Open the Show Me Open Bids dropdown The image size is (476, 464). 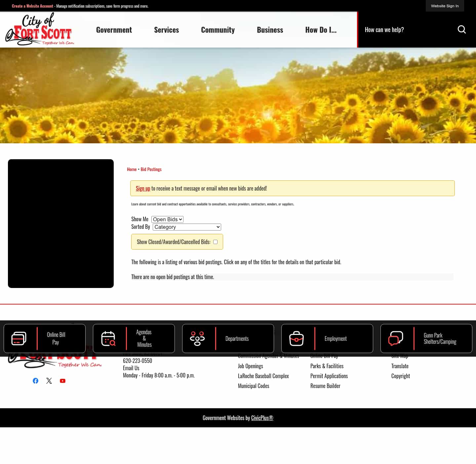(x=167, y=219)
